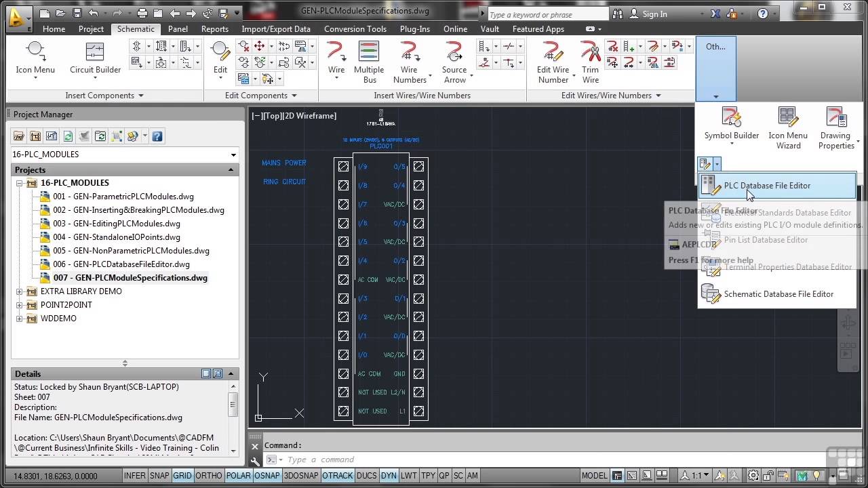Collapse the Projects section arrow
Viewport: 868px width, 488px height.
tap(231, 170)
